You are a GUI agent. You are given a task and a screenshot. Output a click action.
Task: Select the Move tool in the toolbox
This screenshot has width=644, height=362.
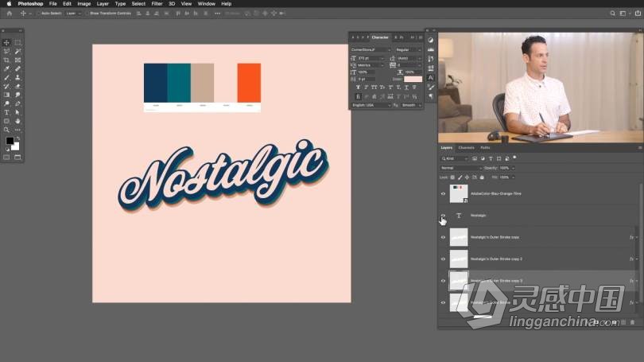point(6,42)
